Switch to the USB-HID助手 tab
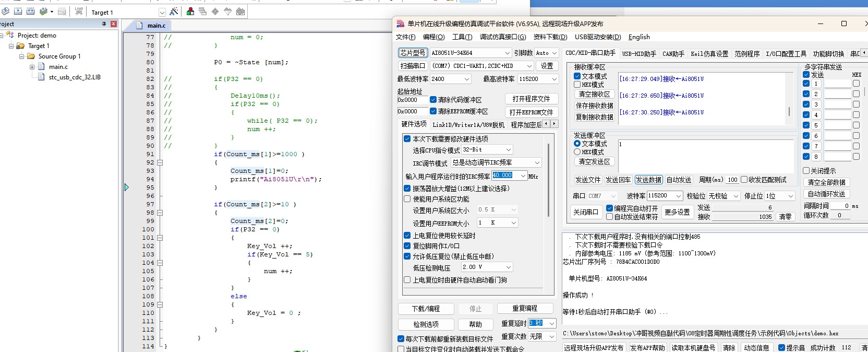The width and height of the screenshot is (868, 352). [x=639, y=54]
